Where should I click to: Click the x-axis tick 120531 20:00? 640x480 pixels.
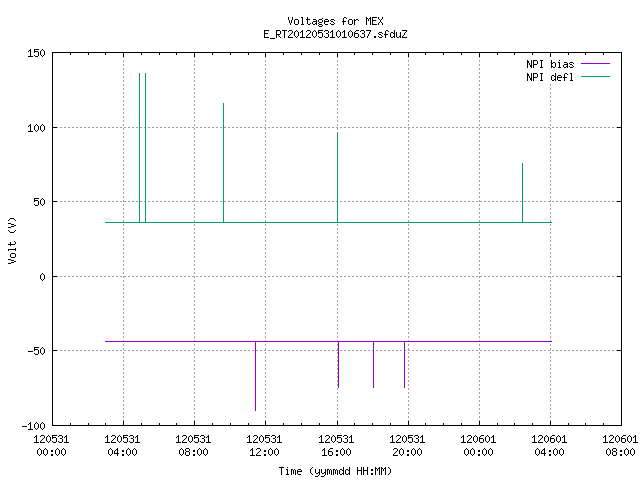pyautogui.click(x=407, y=446)
